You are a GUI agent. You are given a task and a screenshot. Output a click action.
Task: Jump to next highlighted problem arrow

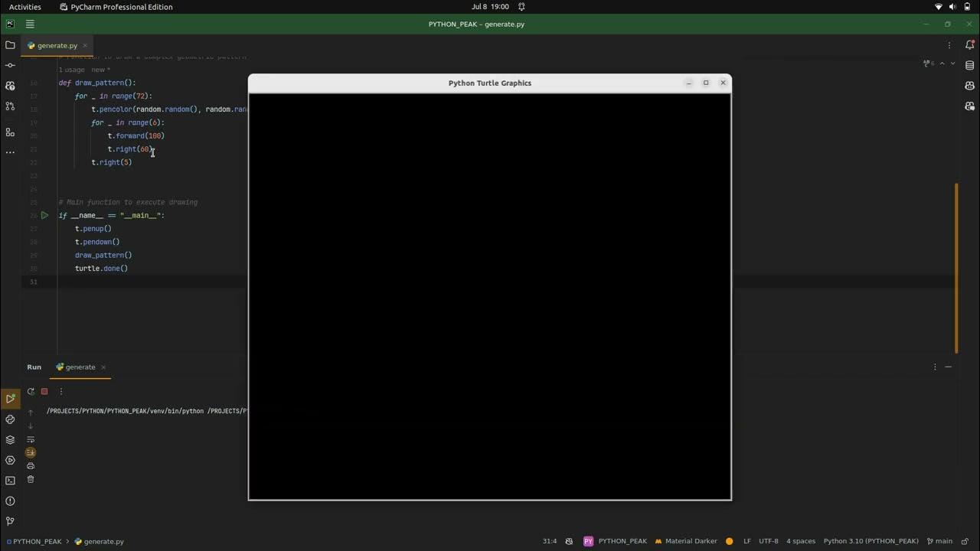click(952, 64)
